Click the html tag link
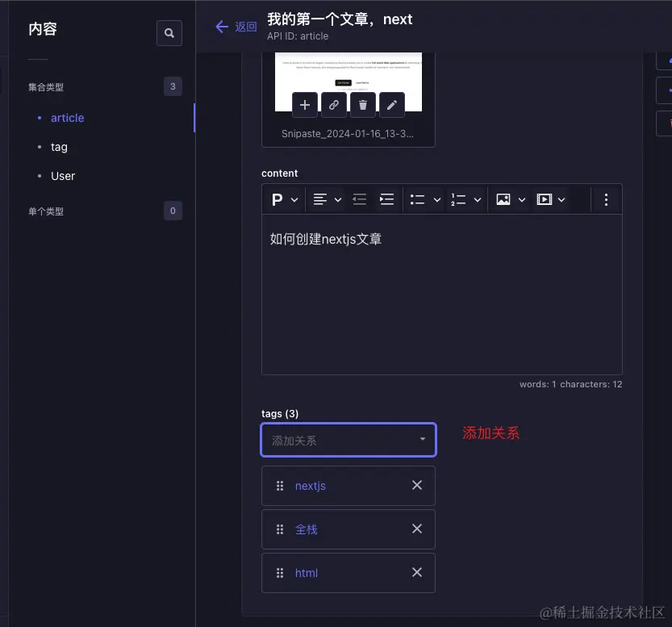Screen dimensions: 672x627 pyautogui.click(x=307, y=573)
